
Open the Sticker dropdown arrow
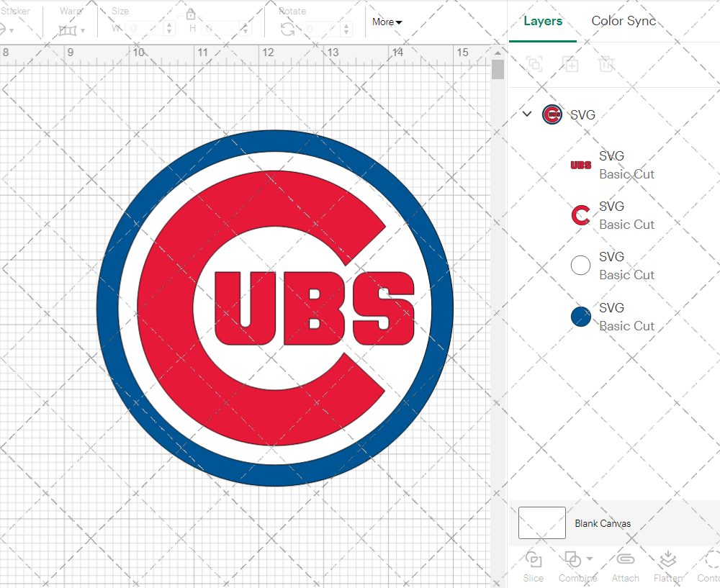(x=12, y=31)
